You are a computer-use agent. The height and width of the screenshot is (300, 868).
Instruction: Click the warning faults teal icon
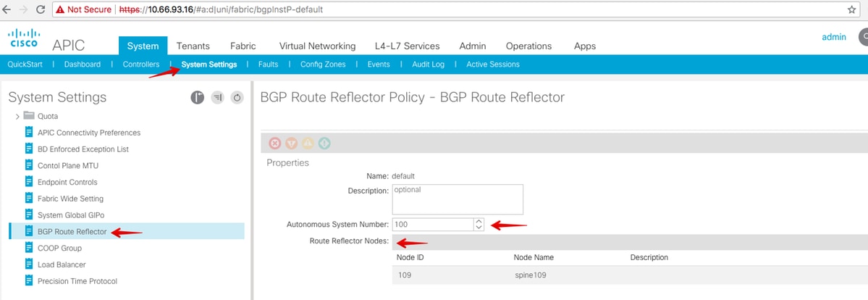[324, 143]
